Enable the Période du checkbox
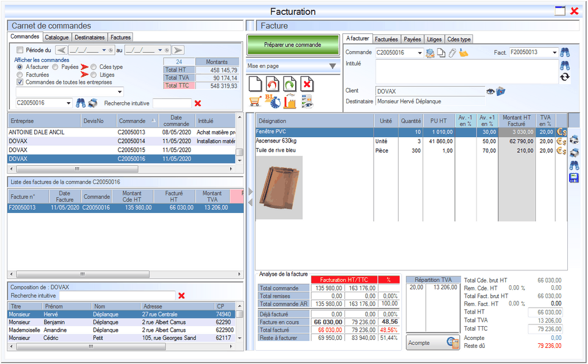Viewport: 588px width, 364px height. click(20, 50)
